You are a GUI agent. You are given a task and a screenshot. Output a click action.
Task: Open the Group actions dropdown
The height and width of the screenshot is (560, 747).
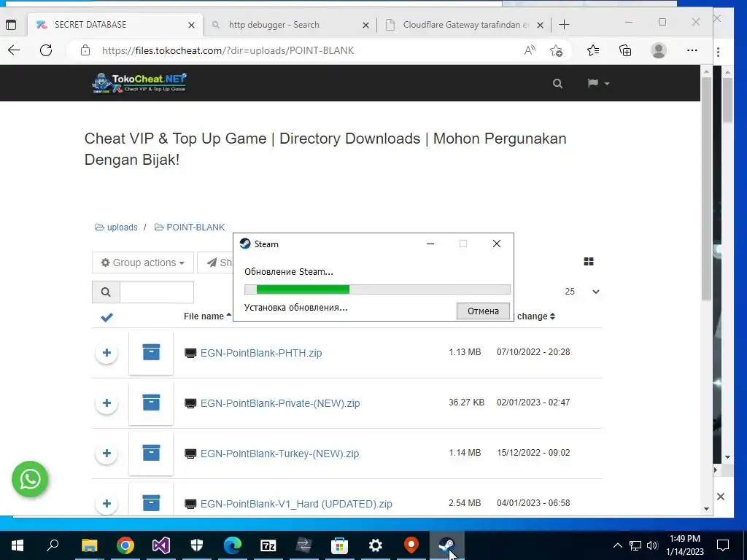pos(142,262)
